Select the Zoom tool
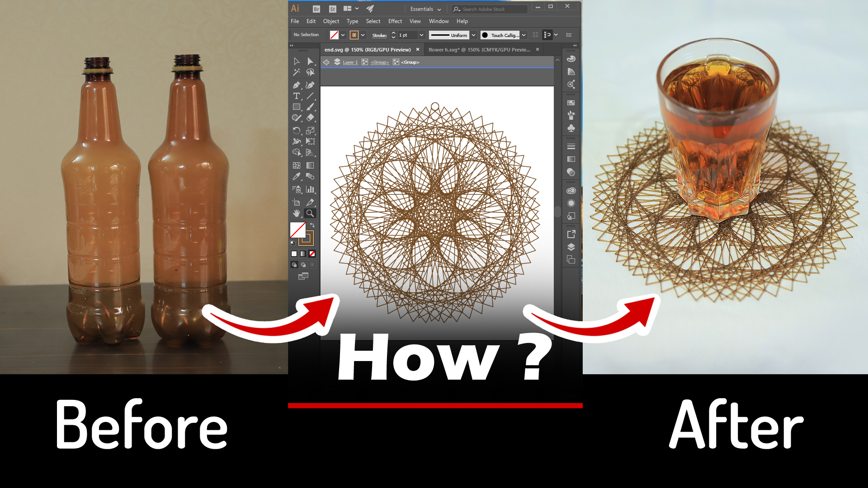This screenshot has width=868, height=488. pos(310,213)
